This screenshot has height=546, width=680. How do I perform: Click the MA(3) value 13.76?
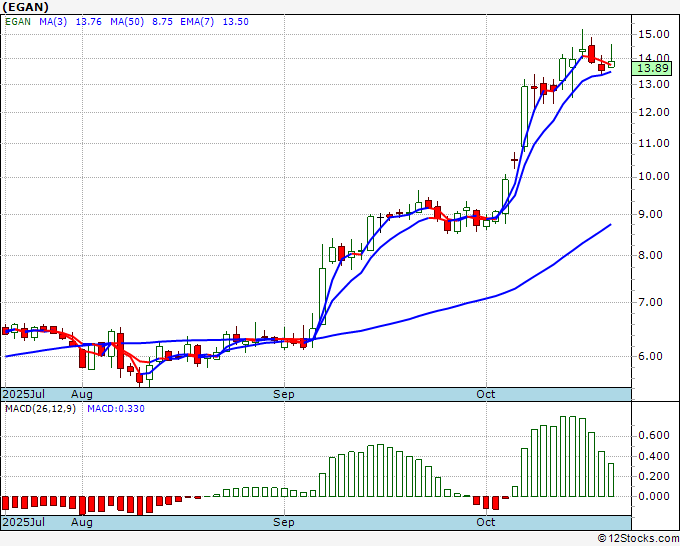click(88, 22)
